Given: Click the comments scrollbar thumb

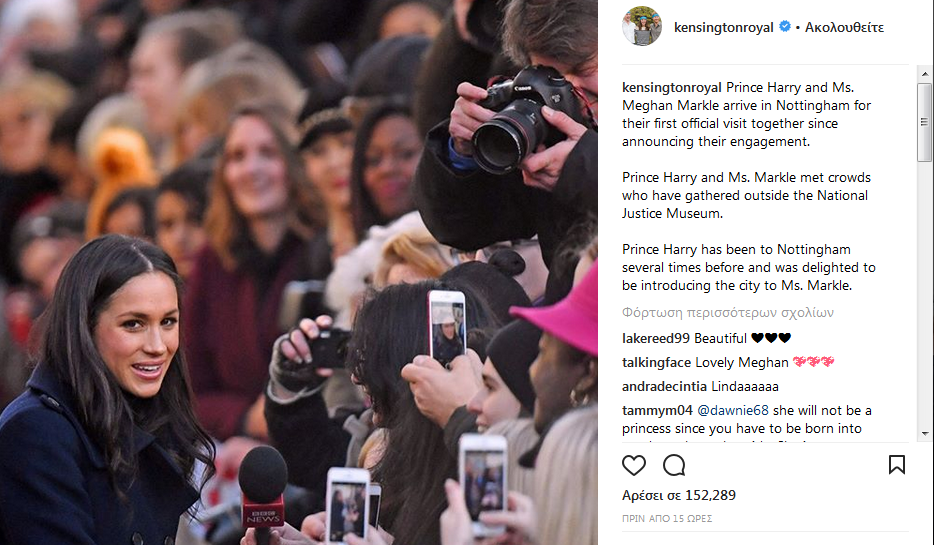Looking at the screenshot, I should click(x=924, y=122).
